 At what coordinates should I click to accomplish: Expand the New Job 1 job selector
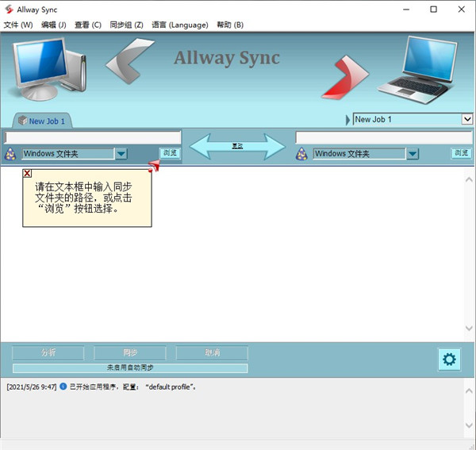(x=466, y=119)
